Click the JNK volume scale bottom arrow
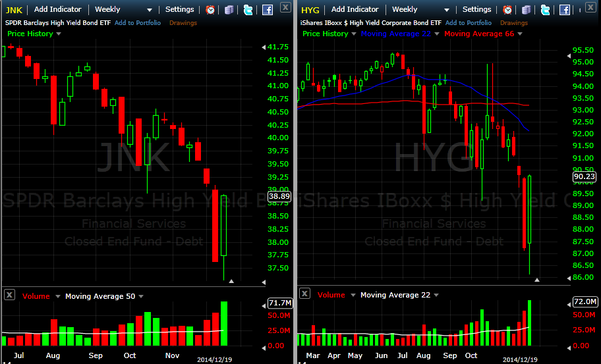 coord(264,348)
